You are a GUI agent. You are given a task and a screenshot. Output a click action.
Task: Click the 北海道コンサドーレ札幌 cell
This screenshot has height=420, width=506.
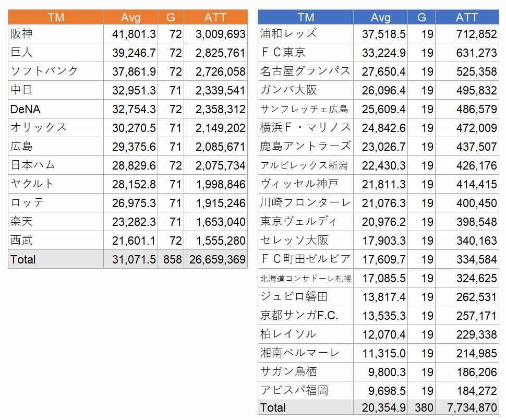[x=306, y=278]
